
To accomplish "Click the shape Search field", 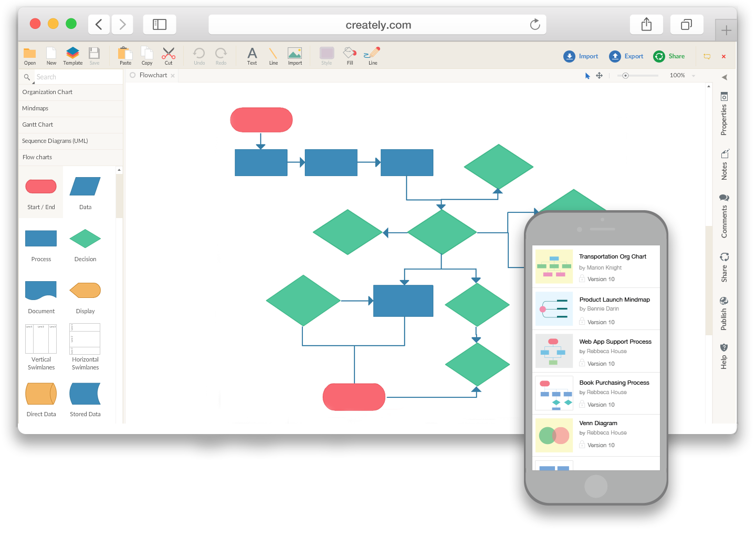I will click(x=76, y=77).
